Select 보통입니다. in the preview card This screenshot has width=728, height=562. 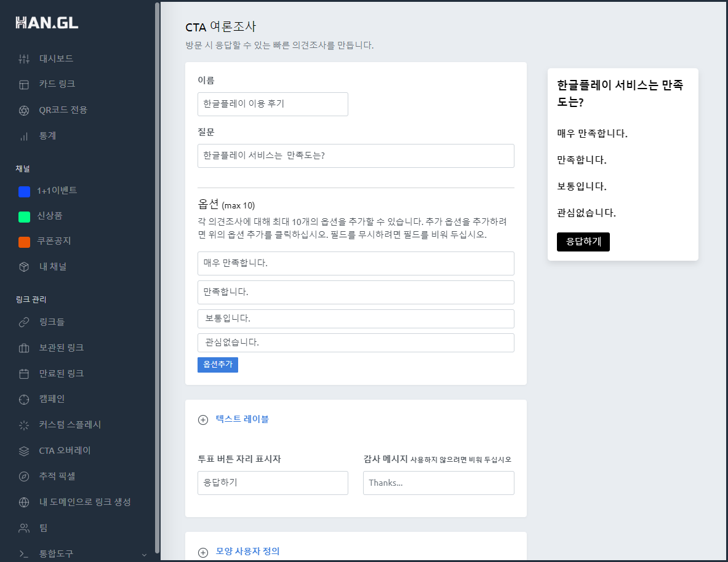coord(582,186)
